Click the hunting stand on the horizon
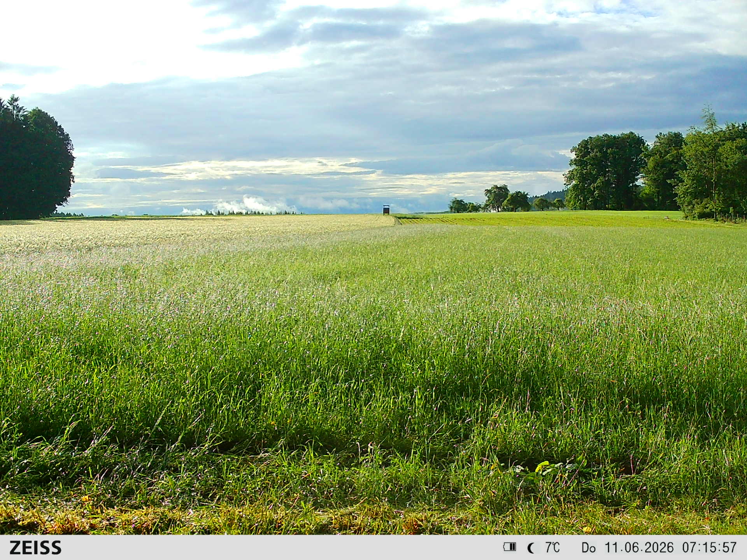The height and width of the screenshot is (560, 747). (x=386, y=210)
